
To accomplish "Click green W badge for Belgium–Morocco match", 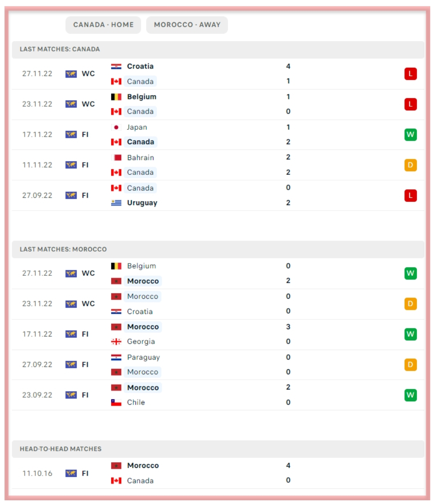I will (x=410, y=273).
